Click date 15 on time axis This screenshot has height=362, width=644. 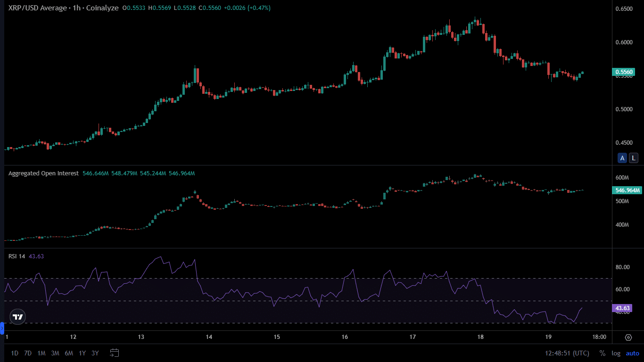coord(277,337)
